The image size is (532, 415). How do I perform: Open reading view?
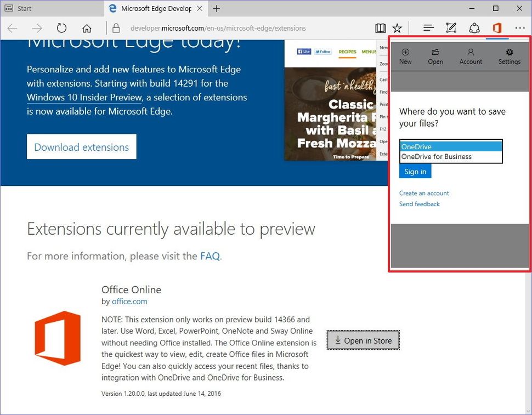(x=381, y=27)
